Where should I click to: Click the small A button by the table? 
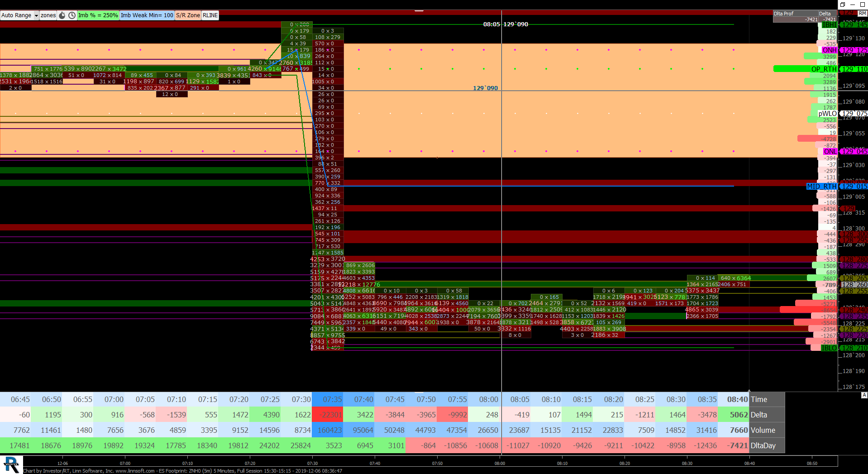tap(864, 395)
